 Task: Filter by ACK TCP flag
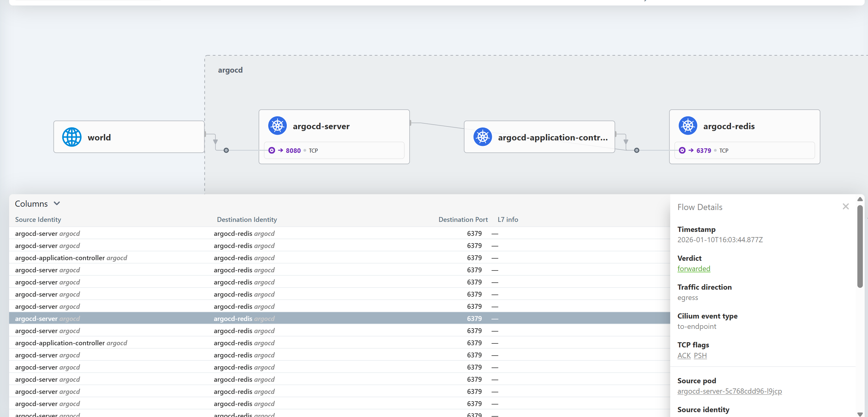tap(684, 355)
